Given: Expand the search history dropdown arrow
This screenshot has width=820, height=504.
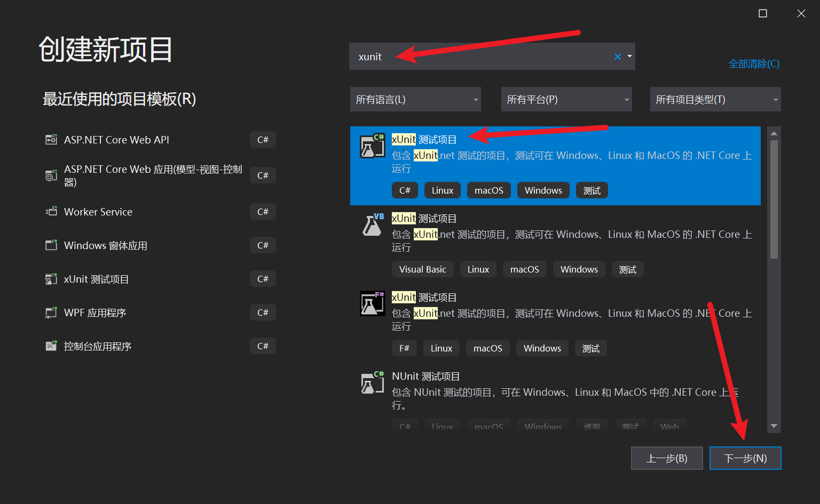Looking at the screenshot, I should click(629, 57).
